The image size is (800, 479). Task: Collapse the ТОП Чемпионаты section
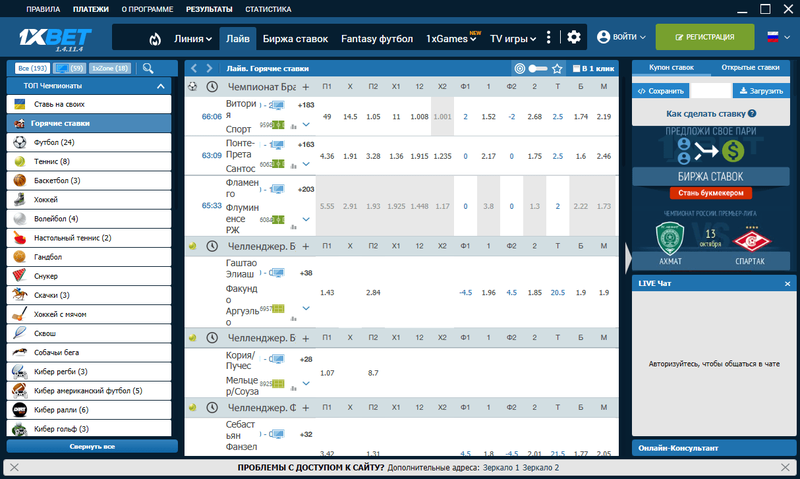[161, 86]
